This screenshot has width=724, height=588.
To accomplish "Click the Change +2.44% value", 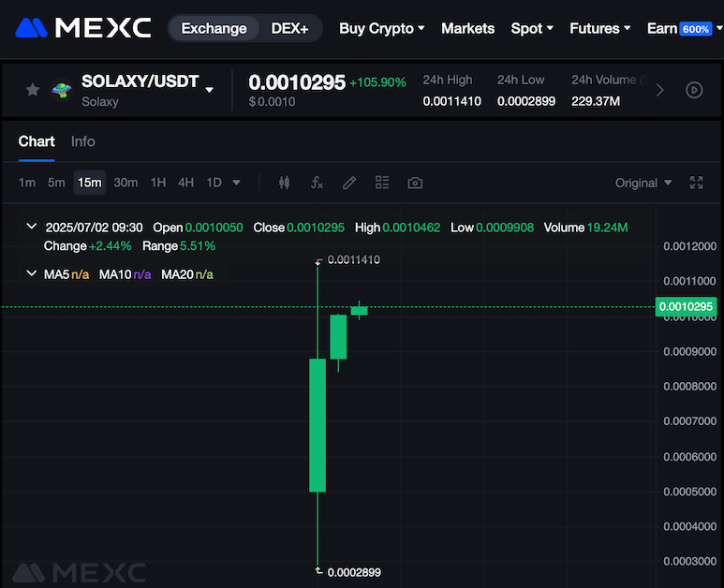I will [x=110, y=246].
